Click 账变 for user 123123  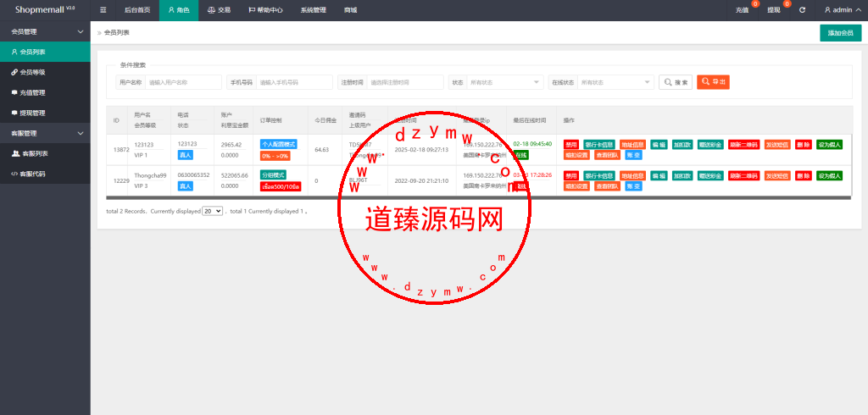[x=634, y=155]
